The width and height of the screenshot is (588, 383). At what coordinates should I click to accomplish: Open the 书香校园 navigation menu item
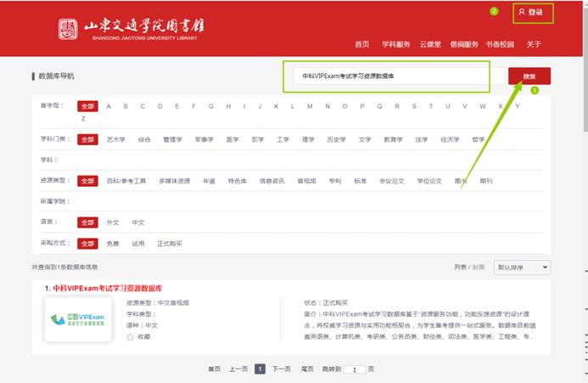coord(500,44)
